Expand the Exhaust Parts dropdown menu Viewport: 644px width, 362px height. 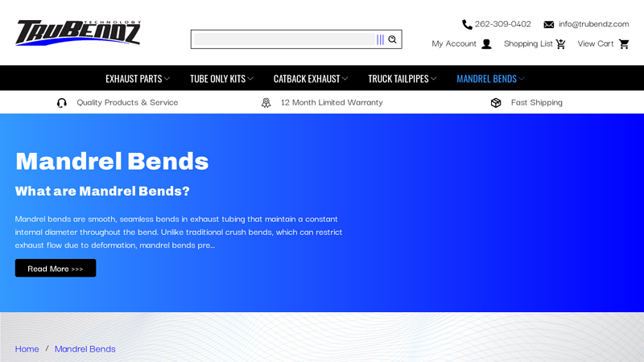coord(138,79)
